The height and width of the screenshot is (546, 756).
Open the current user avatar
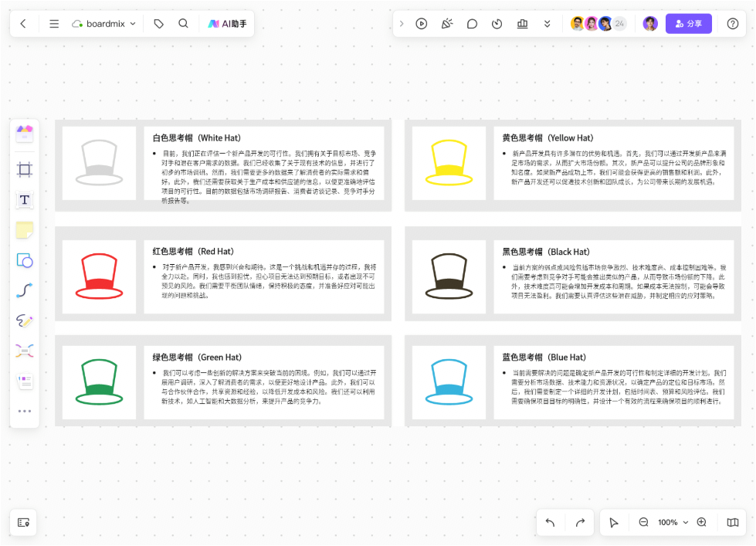coord(650,24)
